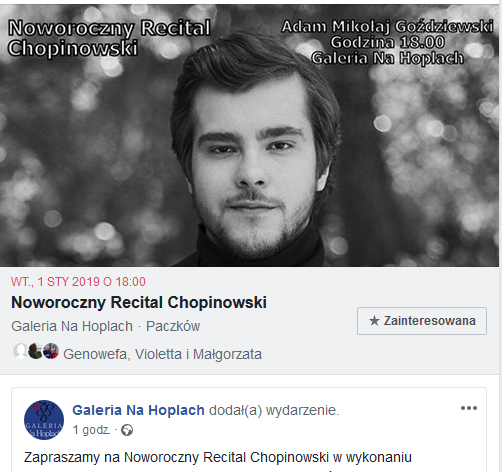This screenshot has height=472, width=502.
Task: Click the gray placeholder attendee avatar
Action: 20,351
